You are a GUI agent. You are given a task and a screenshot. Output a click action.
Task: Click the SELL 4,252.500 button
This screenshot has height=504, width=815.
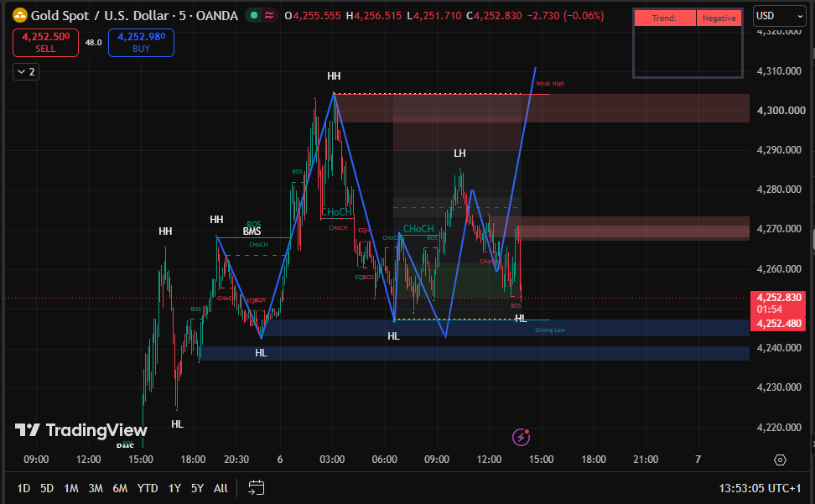pos(46,43)
